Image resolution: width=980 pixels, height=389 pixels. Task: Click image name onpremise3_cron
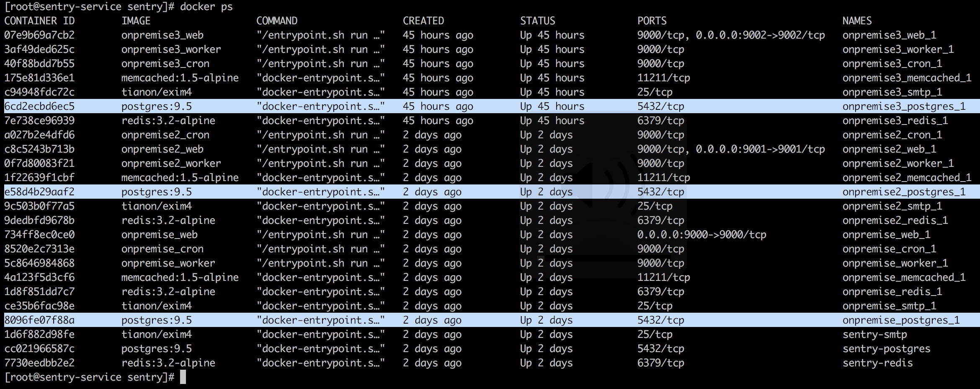tap(165, 64)
